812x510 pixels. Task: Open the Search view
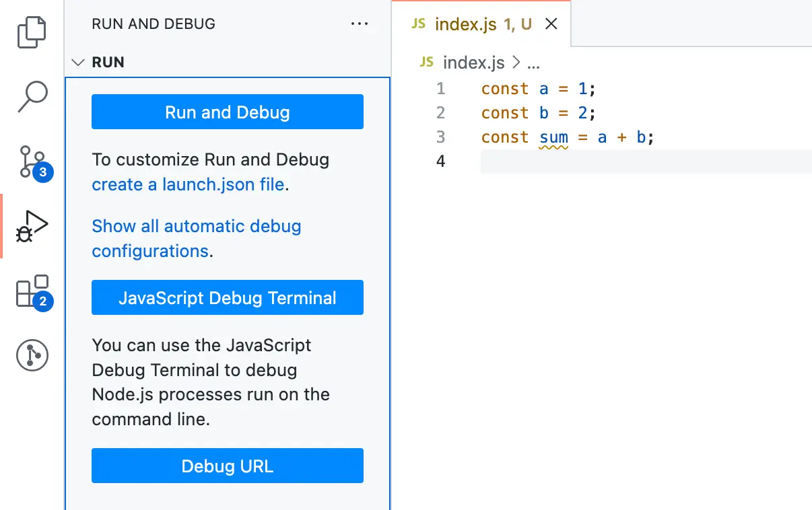click(x=32, y=96)
